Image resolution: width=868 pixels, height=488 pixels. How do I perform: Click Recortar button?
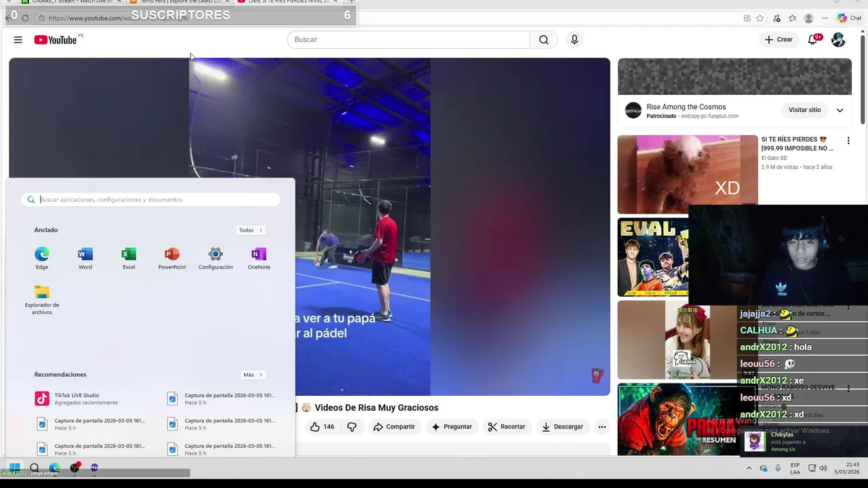[x=507, y=427]
